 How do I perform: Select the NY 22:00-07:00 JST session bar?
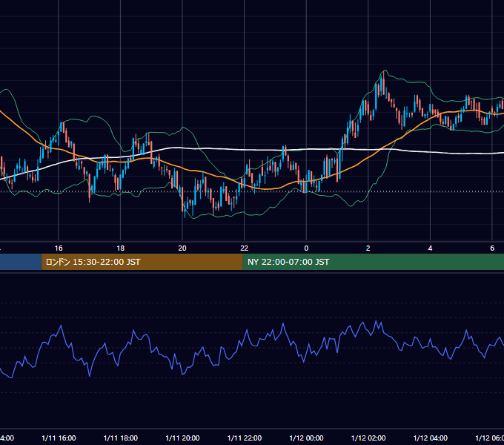373,262
